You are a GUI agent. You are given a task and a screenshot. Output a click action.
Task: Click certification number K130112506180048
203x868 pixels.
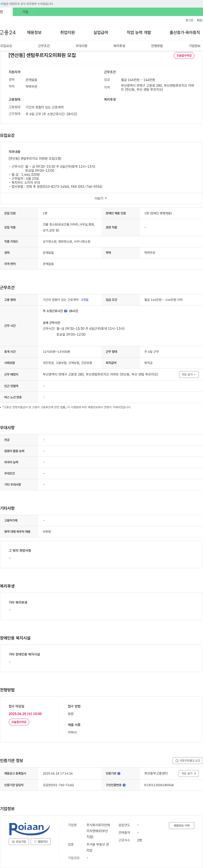tap(159, 785)
